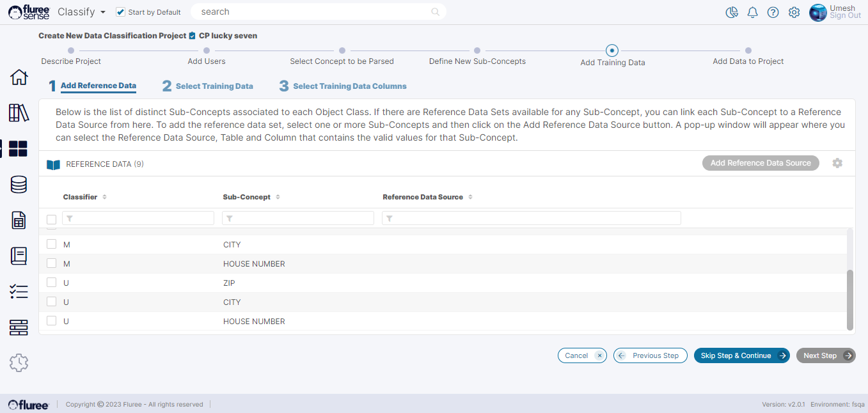
Task: Switch to Select Training Data tab
Action: (214, 86)
